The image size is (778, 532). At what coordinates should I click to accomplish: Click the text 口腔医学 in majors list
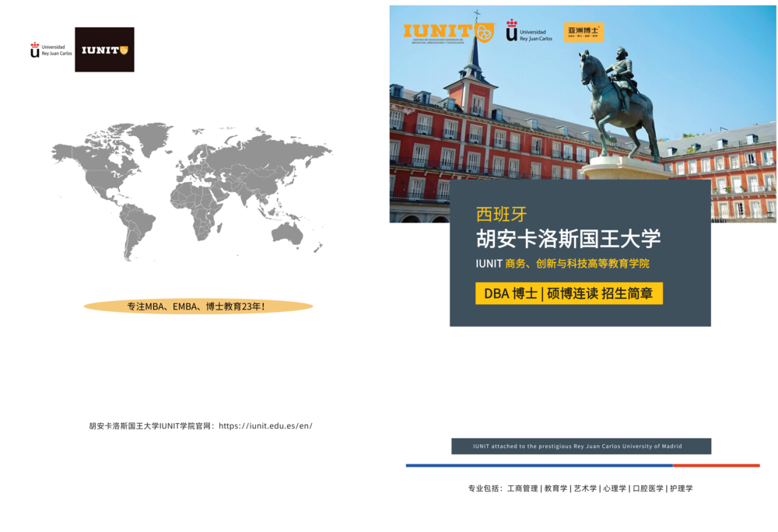click(x=648, y=489)
